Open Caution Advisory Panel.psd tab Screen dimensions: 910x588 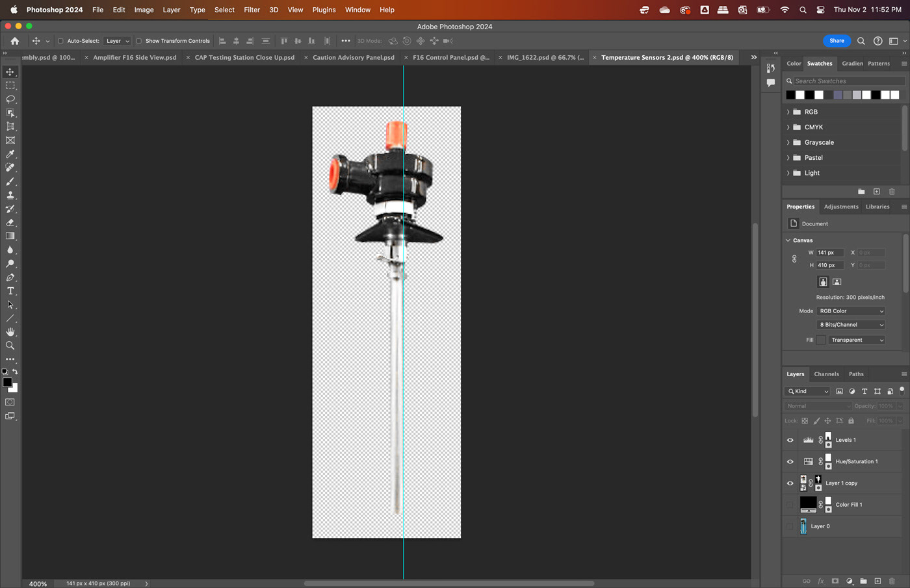[x=353, y=57]
